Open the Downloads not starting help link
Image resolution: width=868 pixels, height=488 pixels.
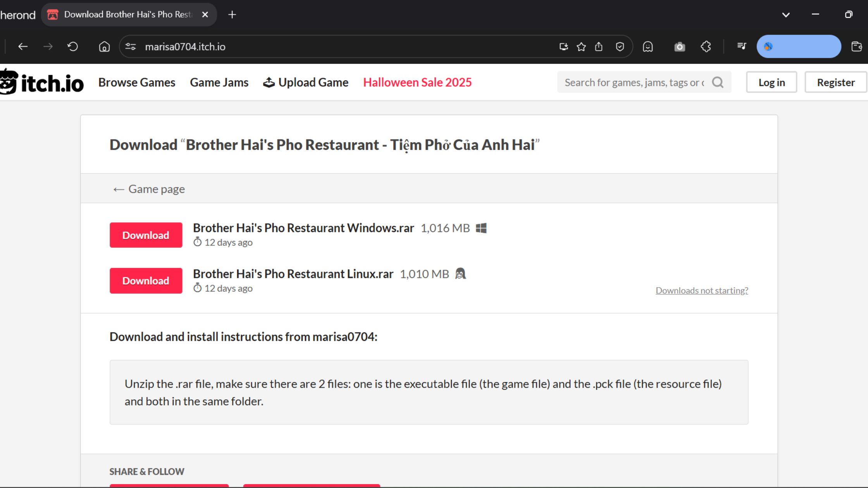click(x=701, y=290)
